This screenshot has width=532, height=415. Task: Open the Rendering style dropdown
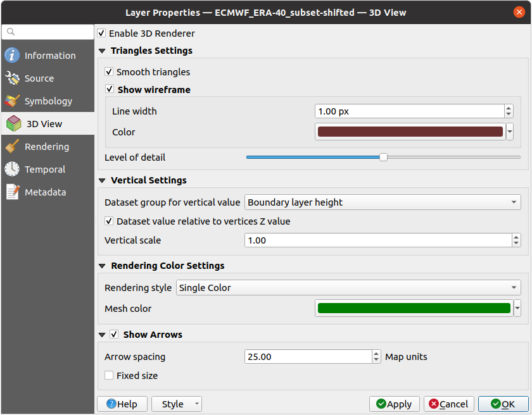[348, 288]
